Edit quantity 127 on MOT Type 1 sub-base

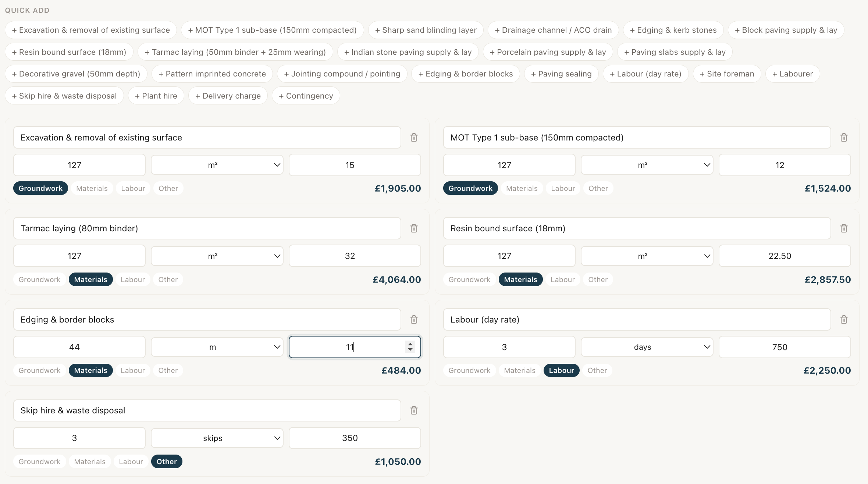click(x=509, y=165)
